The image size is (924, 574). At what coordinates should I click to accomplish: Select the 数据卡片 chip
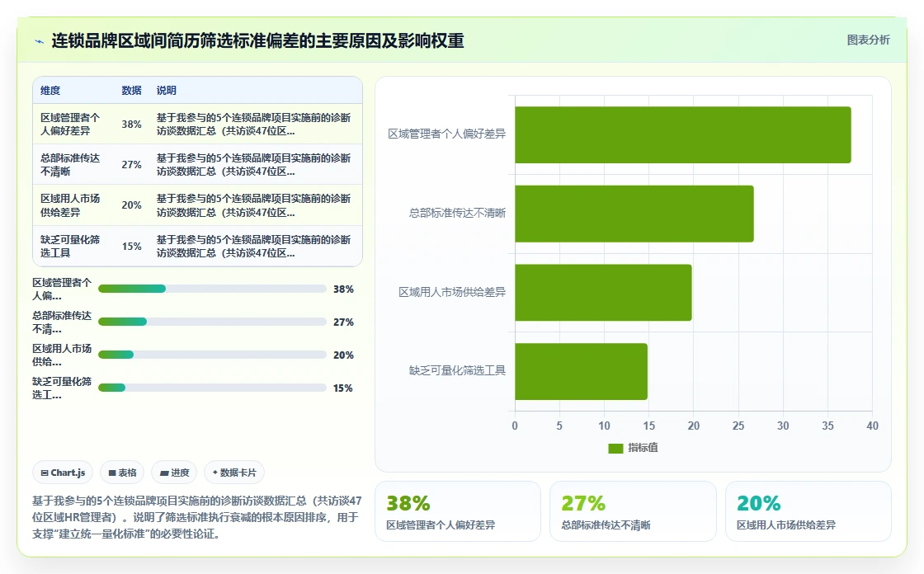[234, 473]
